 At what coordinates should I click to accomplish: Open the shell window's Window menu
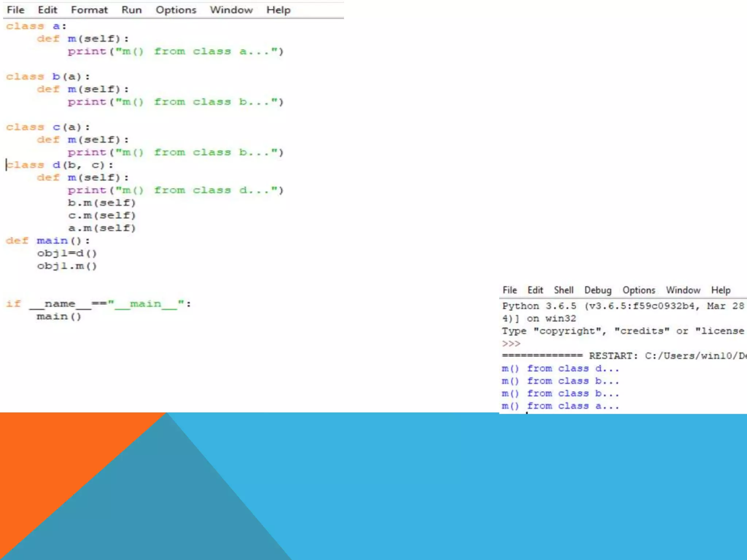click(683, 290)
